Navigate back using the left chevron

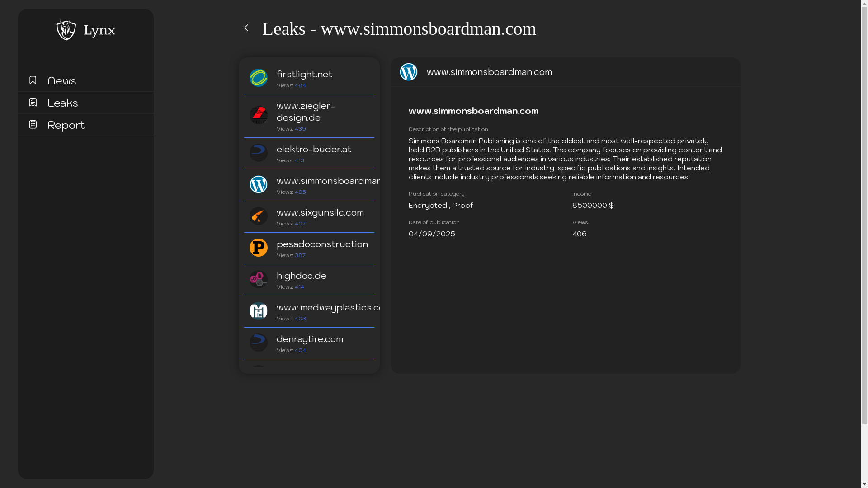tap(247, 28)
